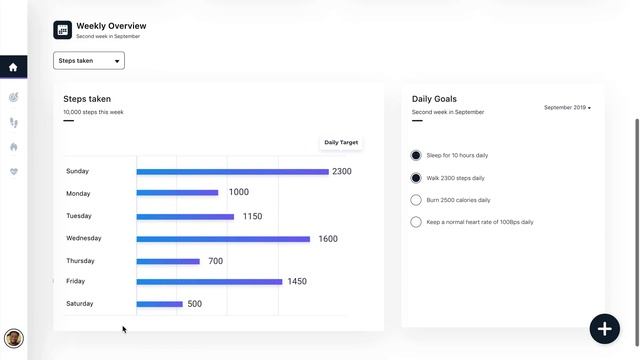
Task: Click the Sunday steps bar
Action: 233,172
